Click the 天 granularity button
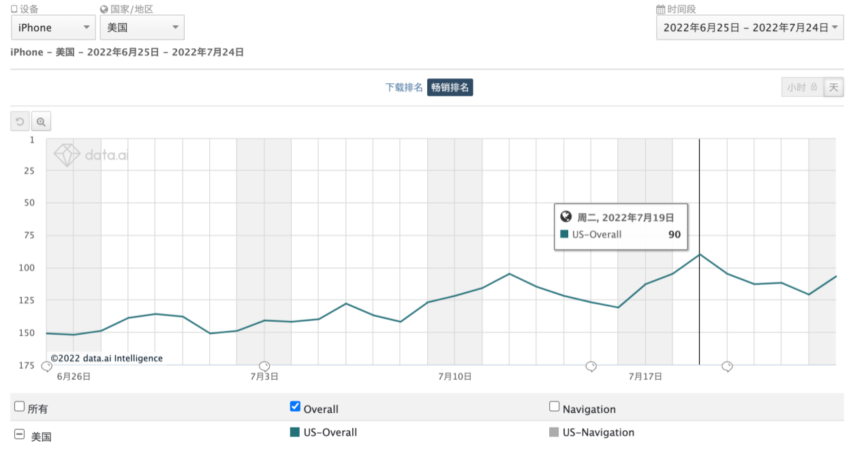The height and width of the screenshot is (450, 868). [833, 87]
